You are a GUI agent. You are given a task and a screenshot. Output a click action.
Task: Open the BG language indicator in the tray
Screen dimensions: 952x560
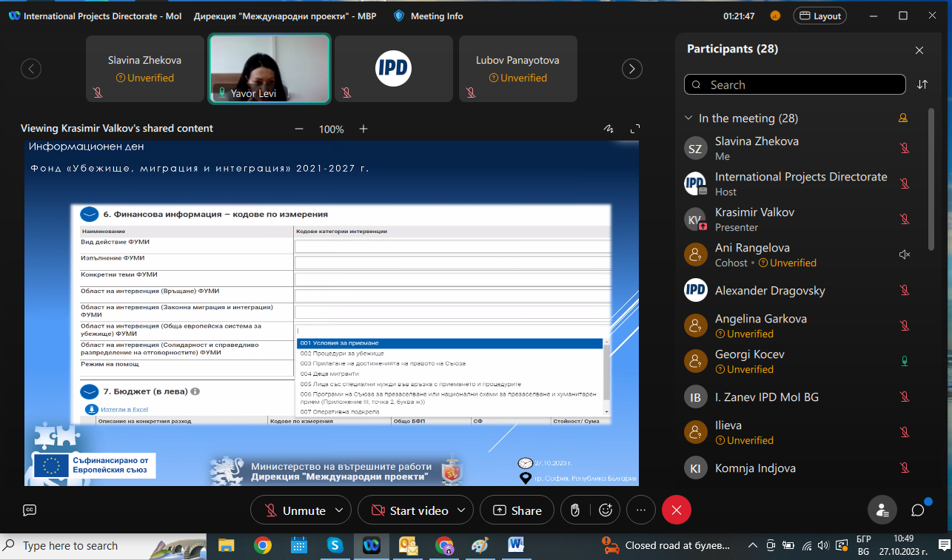coord(863,545)
